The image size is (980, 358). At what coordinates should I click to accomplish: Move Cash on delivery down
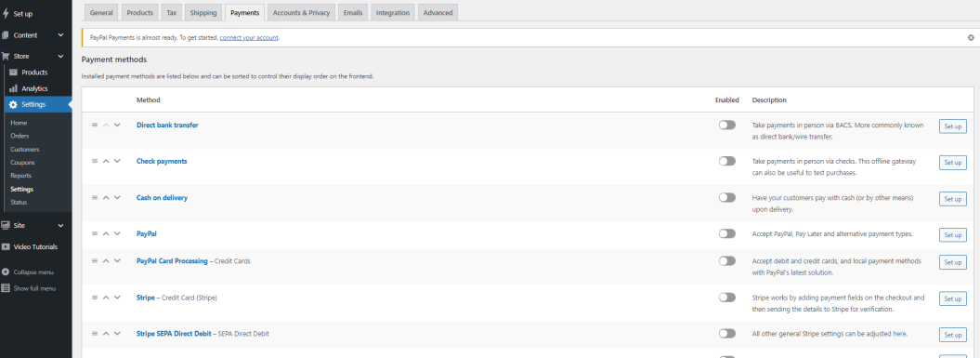pyautogui.click(x=117, y=197)
